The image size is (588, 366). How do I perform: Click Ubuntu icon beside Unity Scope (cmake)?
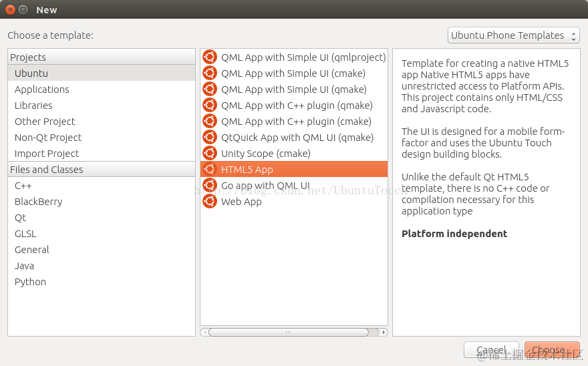pyautogui.click(x=210, y=154)
